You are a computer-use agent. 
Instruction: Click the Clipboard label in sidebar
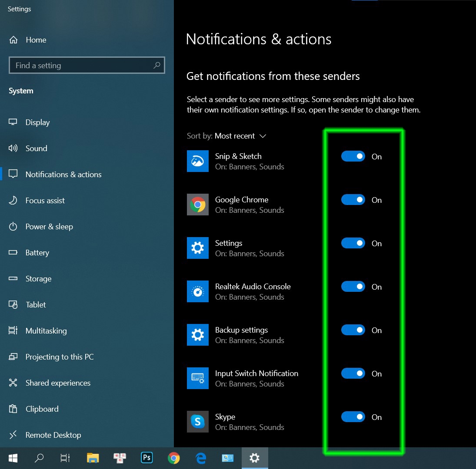tap(42, 409)
